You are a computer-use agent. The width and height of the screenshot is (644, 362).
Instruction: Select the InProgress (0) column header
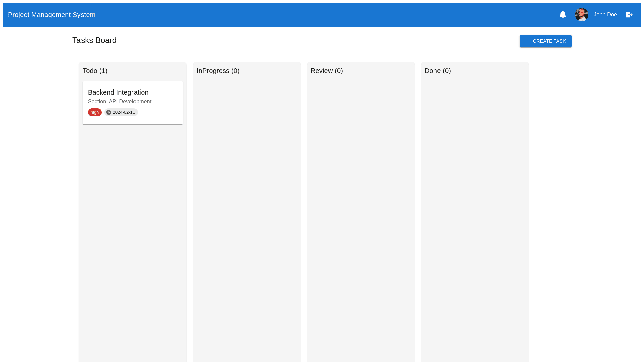click(218, 71)
